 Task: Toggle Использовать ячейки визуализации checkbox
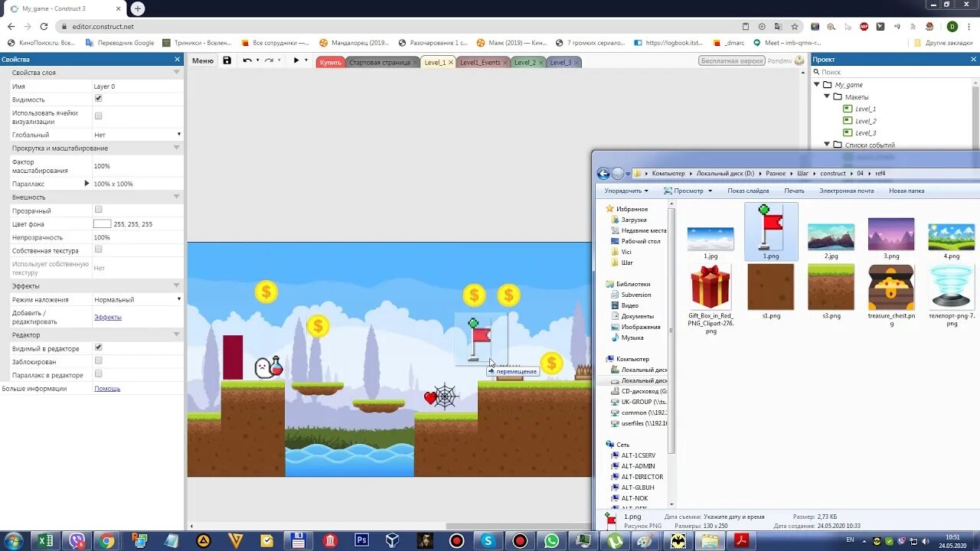click(98, 116)
